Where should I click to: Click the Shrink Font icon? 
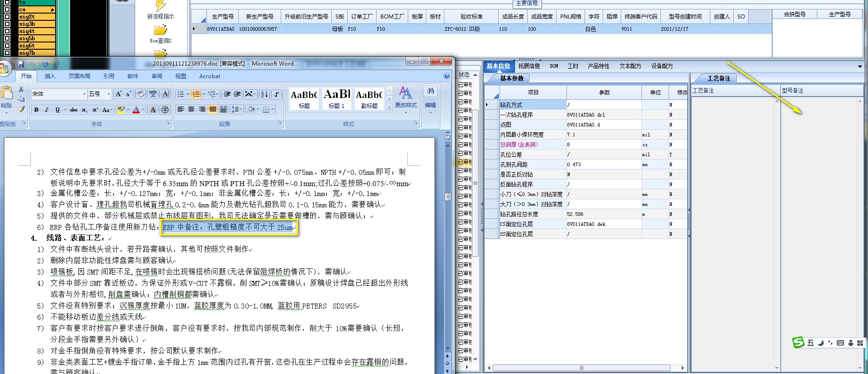point(129,94)
